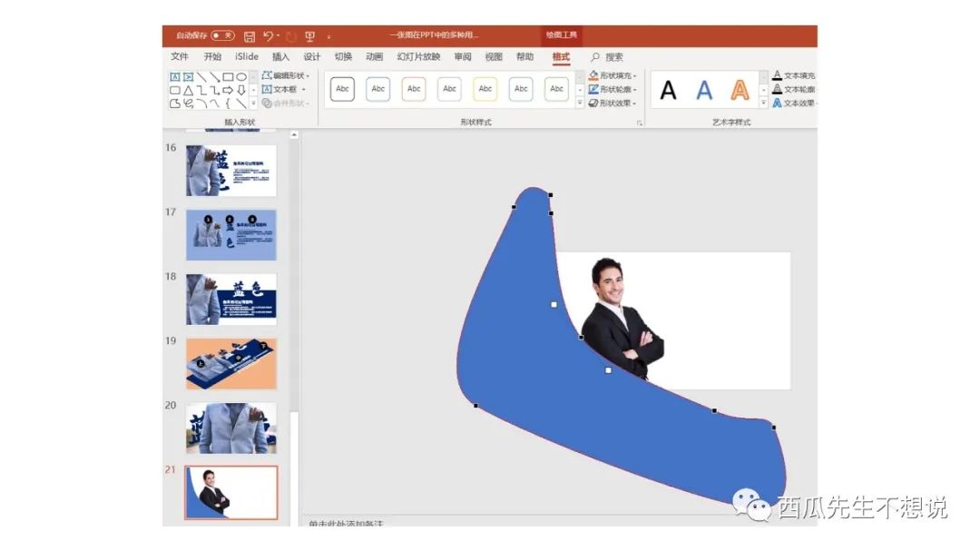Select the left brace shape
Viewport: 980px width, 551px height.
coord(228,103)
